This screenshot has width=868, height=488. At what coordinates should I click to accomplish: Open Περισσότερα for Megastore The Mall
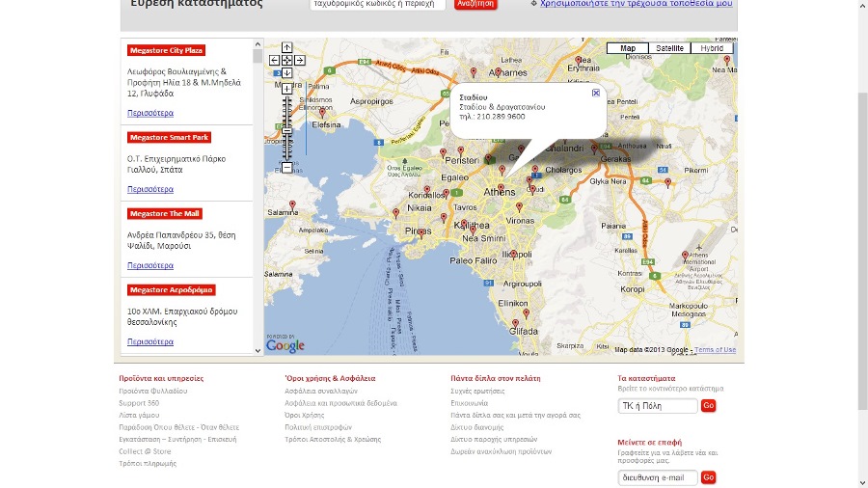150,265
